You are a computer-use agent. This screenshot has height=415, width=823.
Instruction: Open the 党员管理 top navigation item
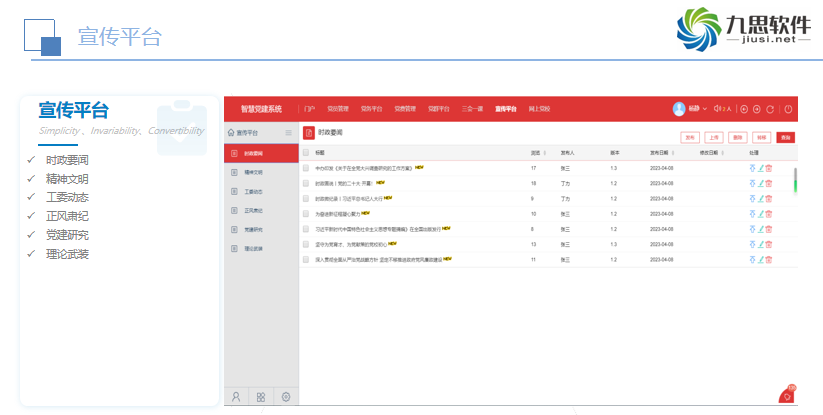(x=338, y=109)
